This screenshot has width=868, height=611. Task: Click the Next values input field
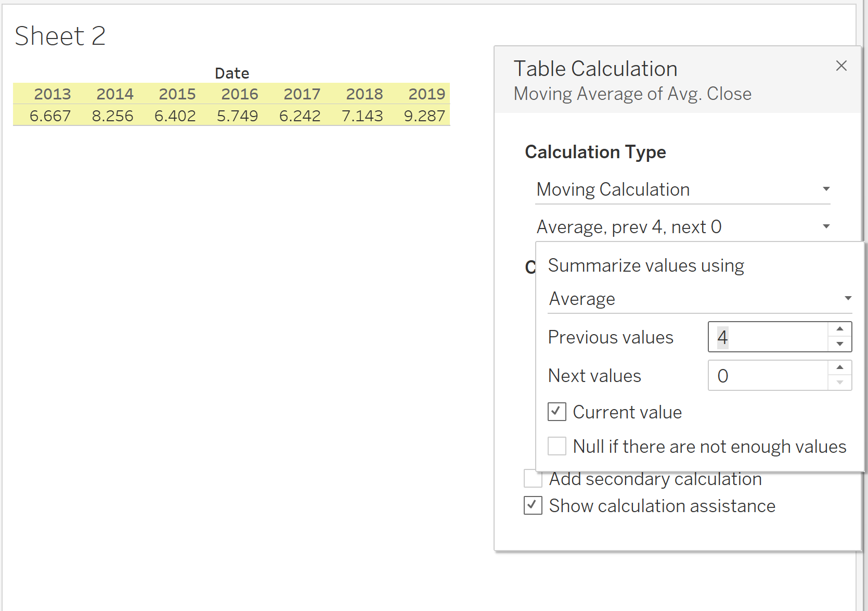click(x=768, y=376)
